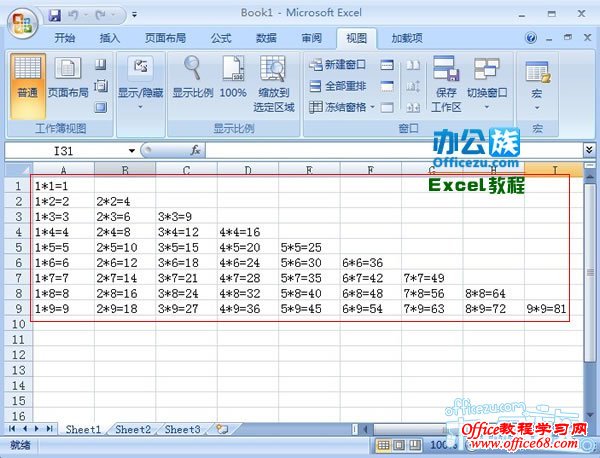Select cell containing 7*7=49
Image resolution: width=600 pixels, height=458 pixels.
click(x=432, y=278)
